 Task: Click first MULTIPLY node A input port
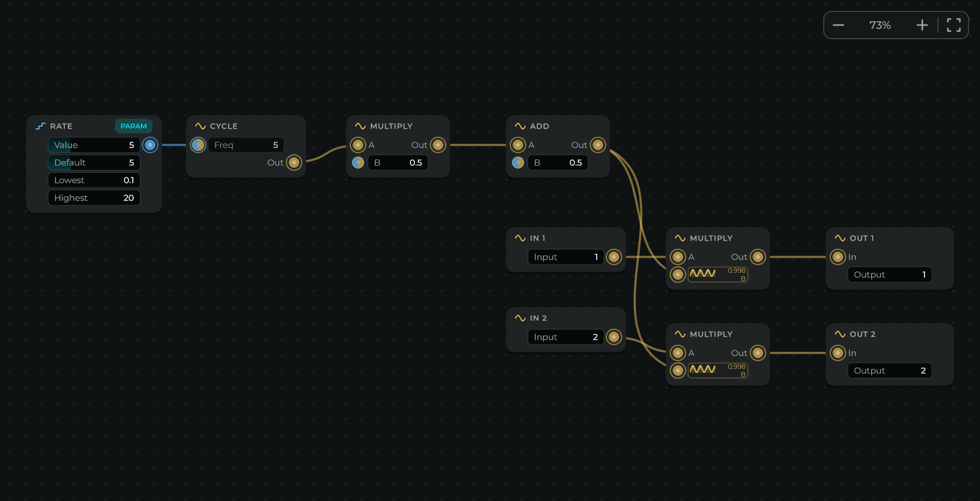pyautogui.click(x=358, y=145)
